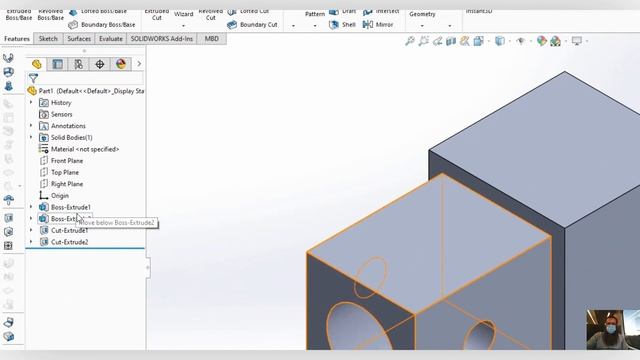Viewport: 640px width, 360px height.
Task: Select Part1 root in feature tree
Action: point(86,91)
